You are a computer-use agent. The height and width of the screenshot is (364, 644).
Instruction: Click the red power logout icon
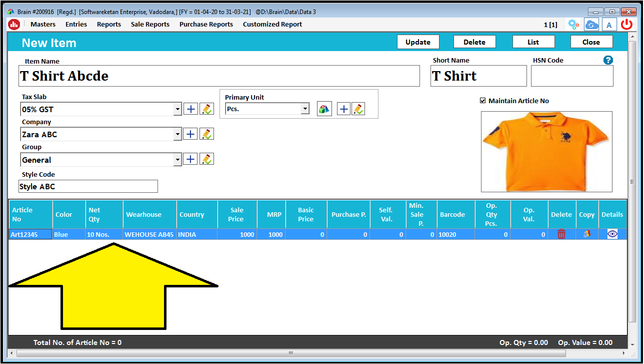[x=626, y=24]
